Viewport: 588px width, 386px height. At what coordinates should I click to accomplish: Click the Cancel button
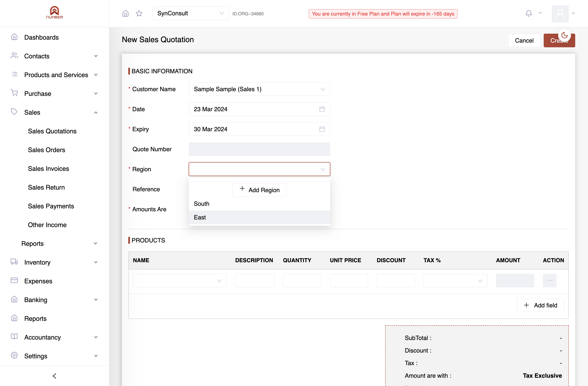524,40
